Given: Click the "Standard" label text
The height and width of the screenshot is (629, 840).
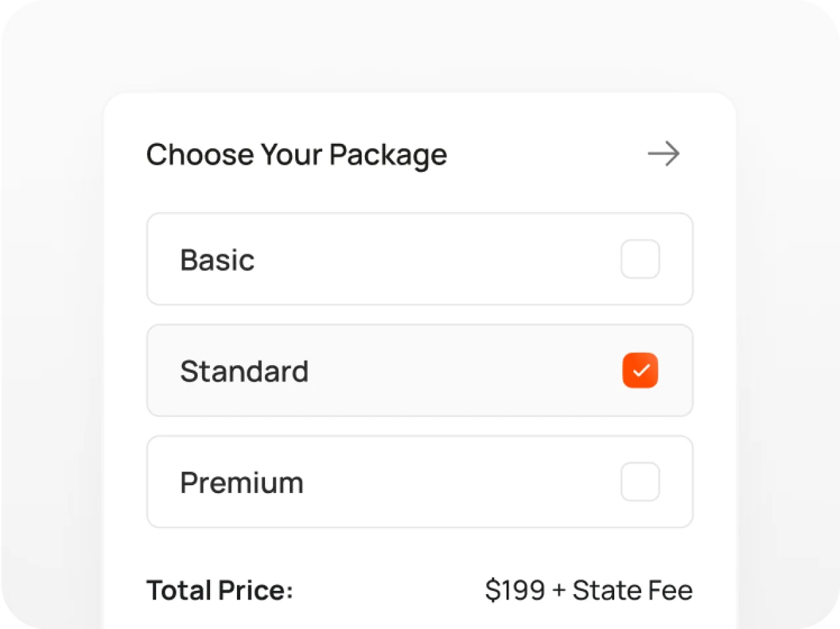Looking at the screenshot, I should coord(244,372).
